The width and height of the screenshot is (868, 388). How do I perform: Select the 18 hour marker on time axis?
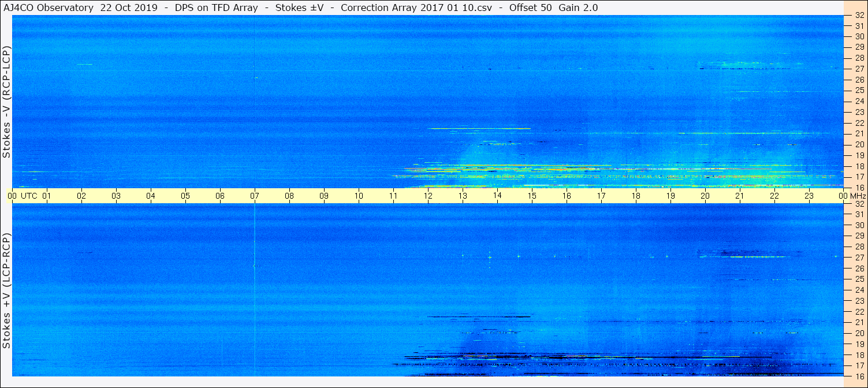(x=636, y=196)
